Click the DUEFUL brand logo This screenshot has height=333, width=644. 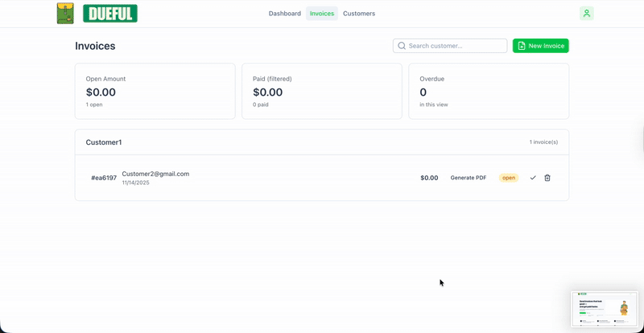click(x=110, y=14)
